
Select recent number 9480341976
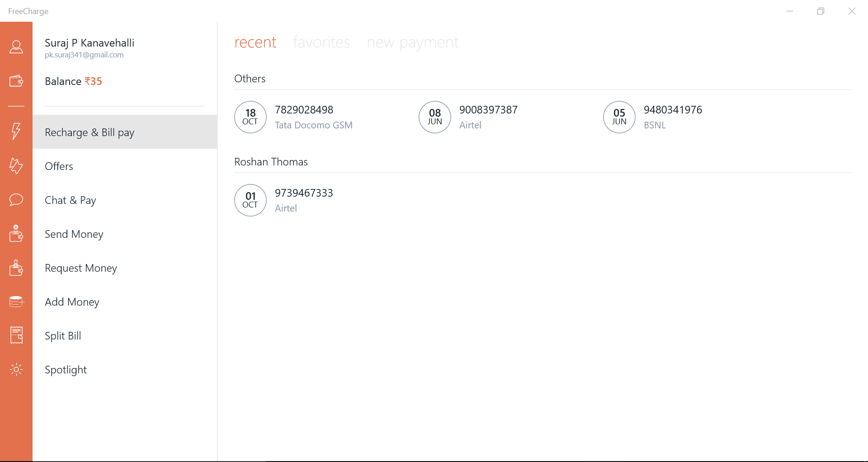point(673,110)
